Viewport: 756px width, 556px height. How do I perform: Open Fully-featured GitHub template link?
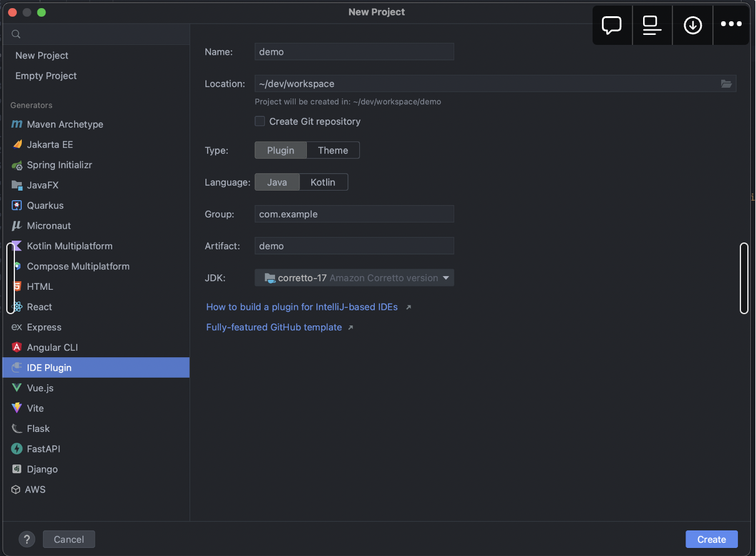[x=274, y=327]
